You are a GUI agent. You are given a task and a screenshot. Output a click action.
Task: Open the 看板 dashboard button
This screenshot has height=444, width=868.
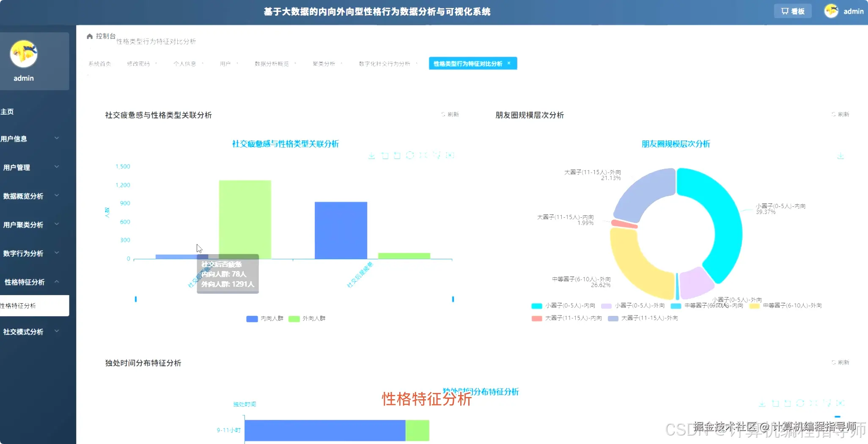tap(793, 11)
